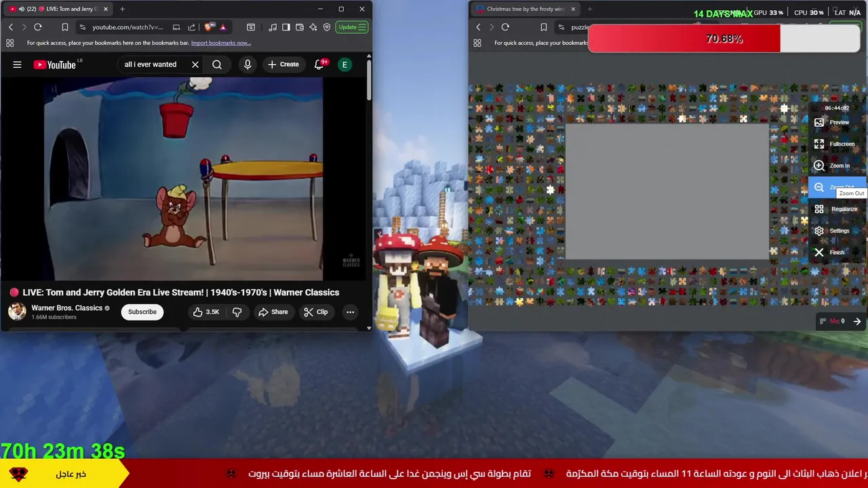Start voice search with microphone icon
Viewport: 868px width, 488px height.
pos(248,64)
